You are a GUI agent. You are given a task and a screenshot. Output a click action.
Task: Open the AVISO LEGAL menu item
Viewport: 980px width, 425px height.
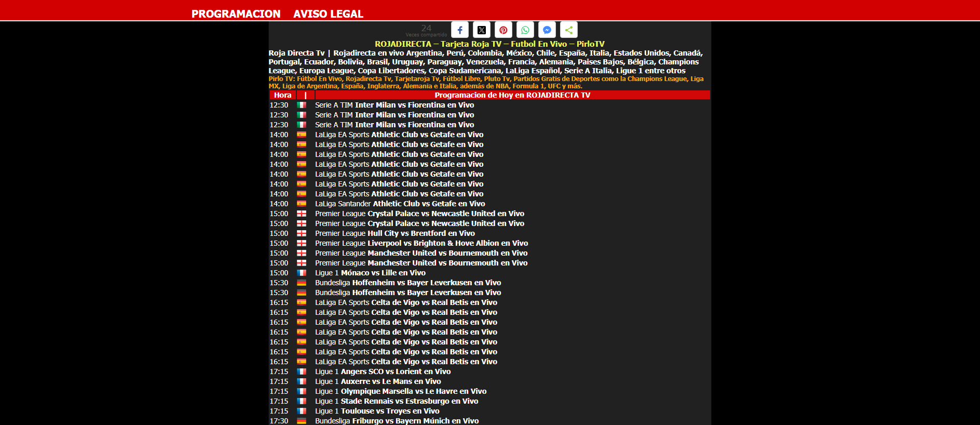tap(328, 14)
